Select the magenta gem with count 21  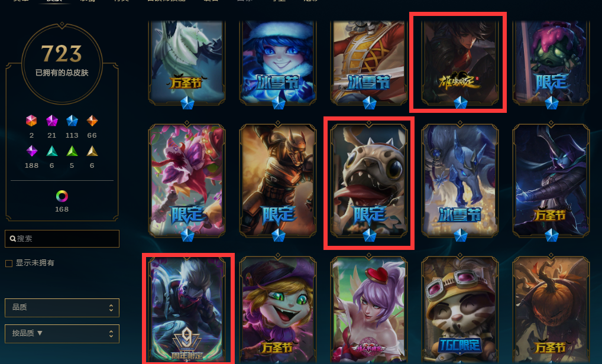(52, 121)
